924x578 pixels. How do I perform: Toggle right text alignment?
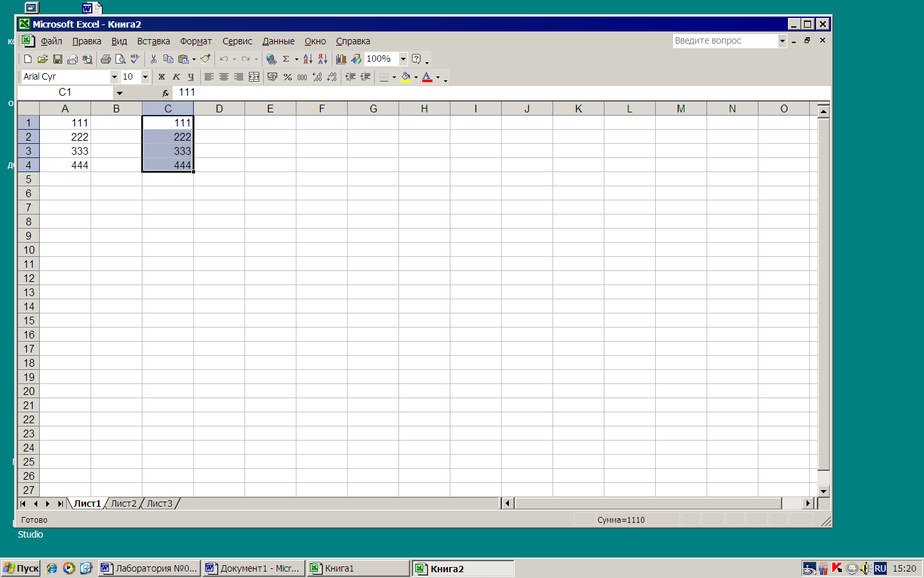[239, 77]
